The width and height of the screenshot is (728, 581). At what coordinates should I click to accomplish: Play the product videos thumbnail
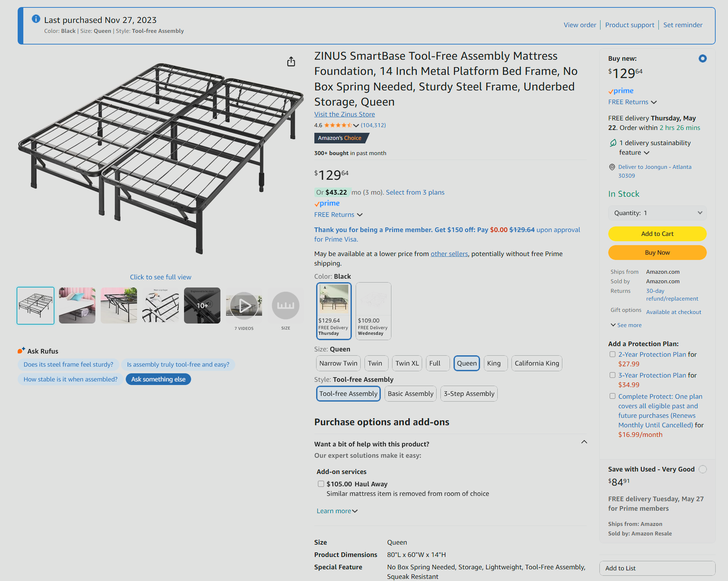244,306
